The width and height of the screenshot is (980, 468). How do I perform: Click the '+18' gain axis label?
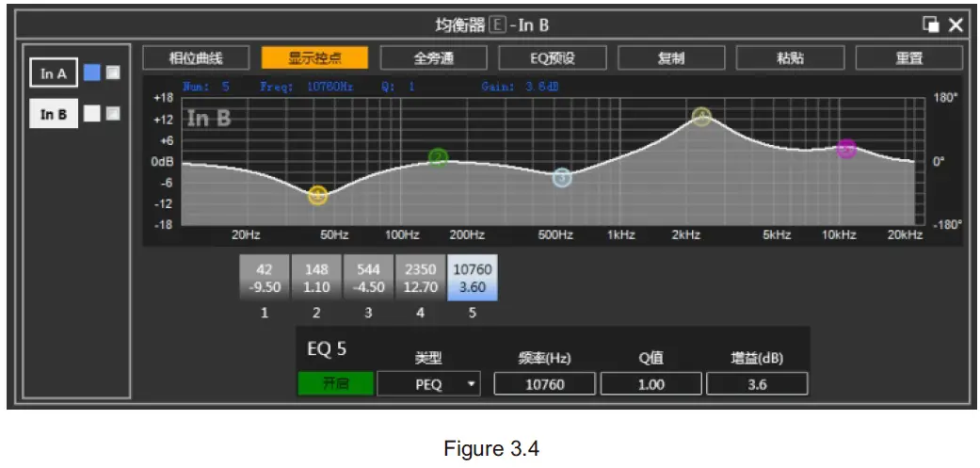point(163,98)
